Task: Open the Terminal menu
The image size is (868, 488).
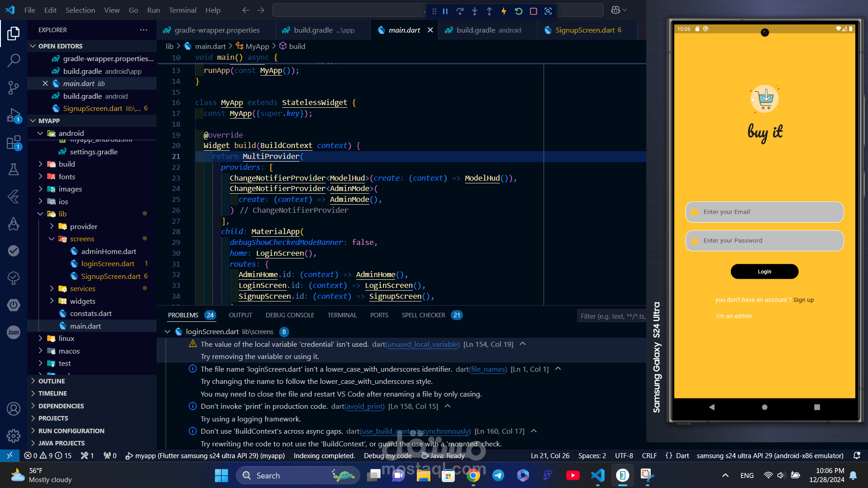Action: point(182,10)
